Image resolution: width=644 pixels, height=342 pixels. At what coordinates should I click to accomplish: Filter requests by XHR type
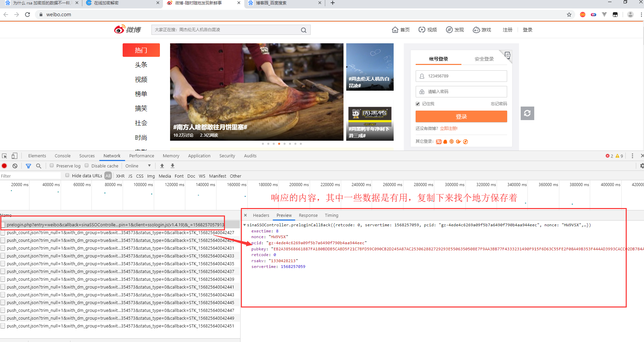[x=120, y=176]
